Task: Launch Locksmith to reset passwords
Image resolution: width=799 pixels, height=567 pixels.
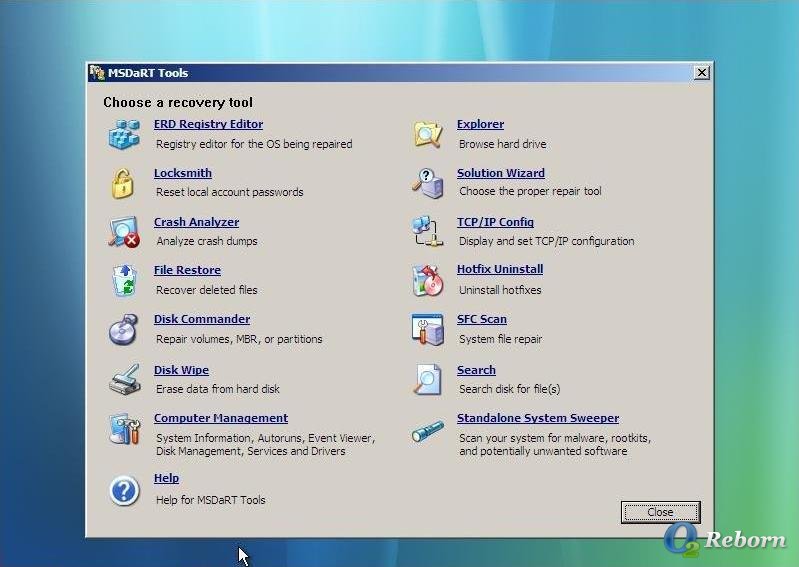Action: [182, 173]
